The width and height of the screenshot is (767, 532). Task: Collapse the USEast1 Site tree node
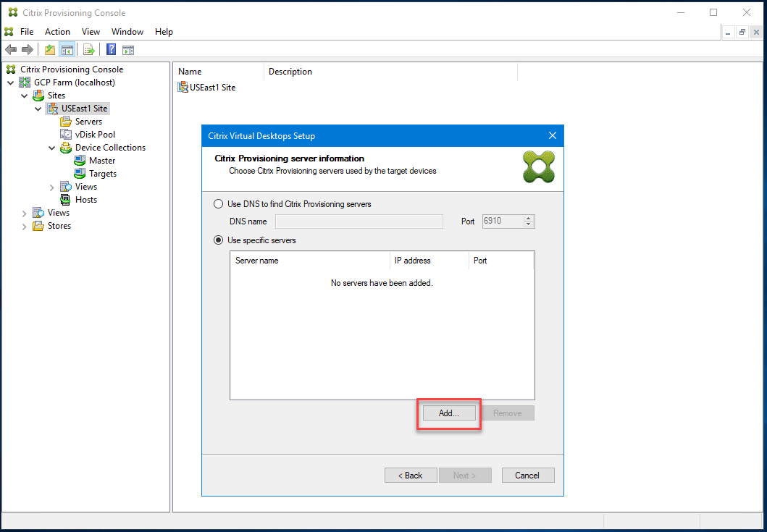(38, 108)
